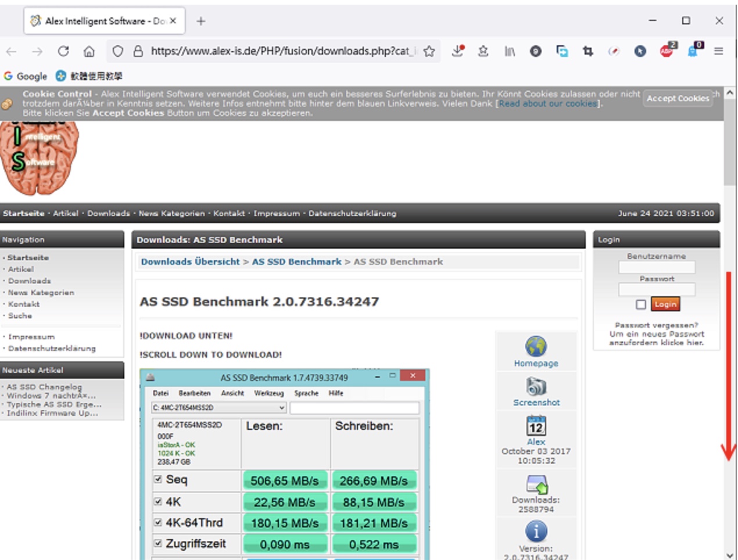Click Datenschutzerklärung in the top menu bar

pos(352,213)
